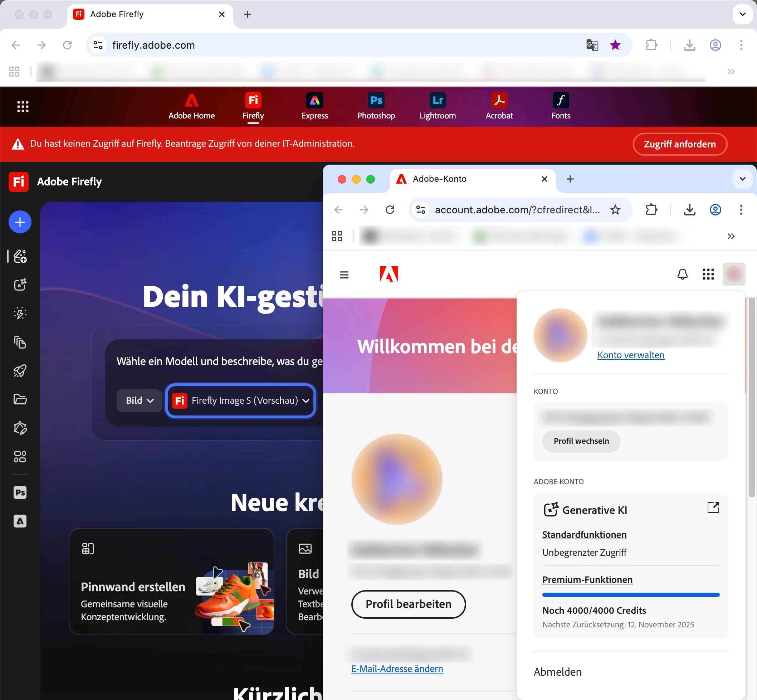Click the blue plus create button
The height and width of the screenshot is (700, 757).
[20, 222]
